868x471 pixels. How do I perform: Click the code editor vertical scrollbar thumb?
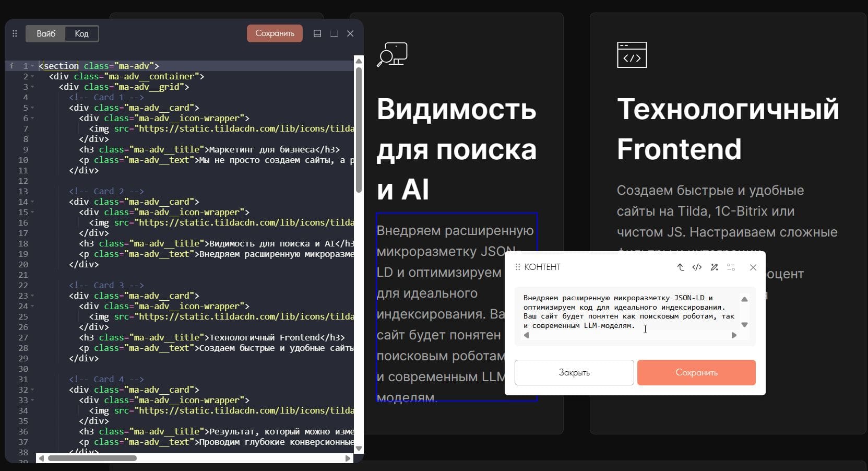[x=359, y=129]
